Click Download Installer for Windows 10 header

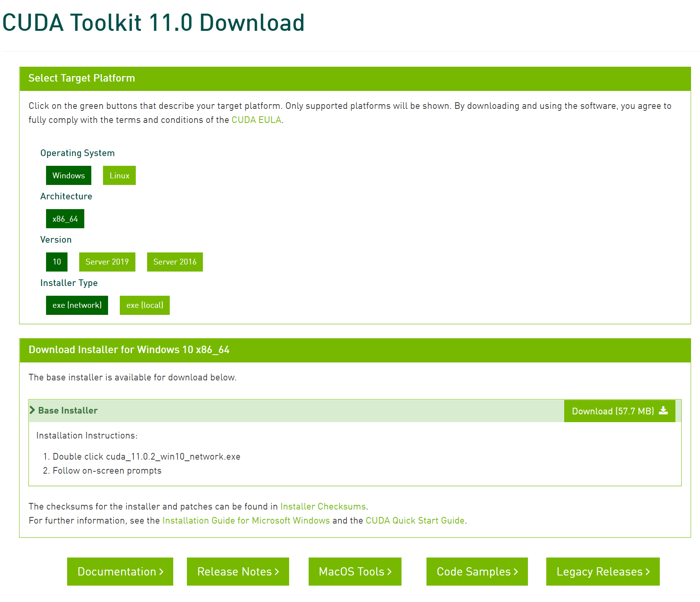[x=355, y=350]
